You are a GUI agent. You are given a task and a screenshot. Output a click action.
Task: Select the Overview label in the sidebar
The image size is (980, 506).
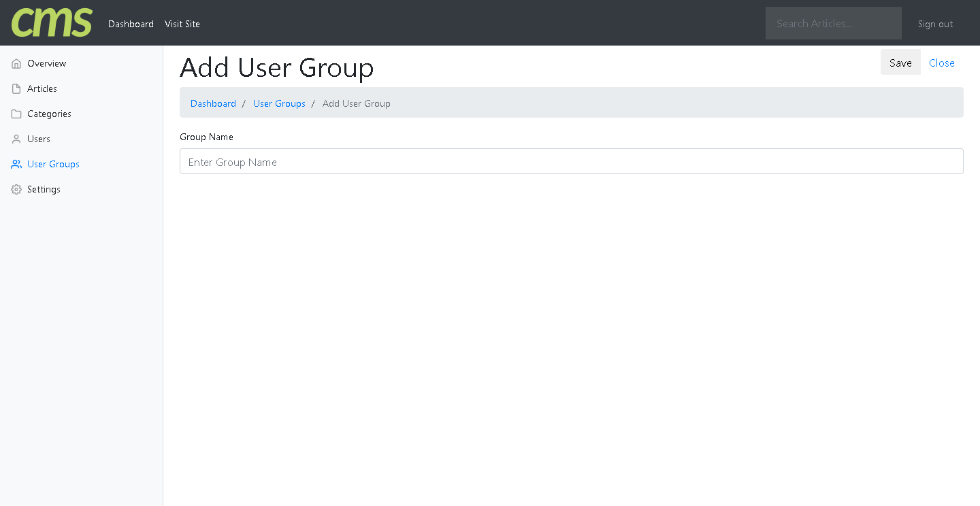pyautogui.click(x=46, y=63)
